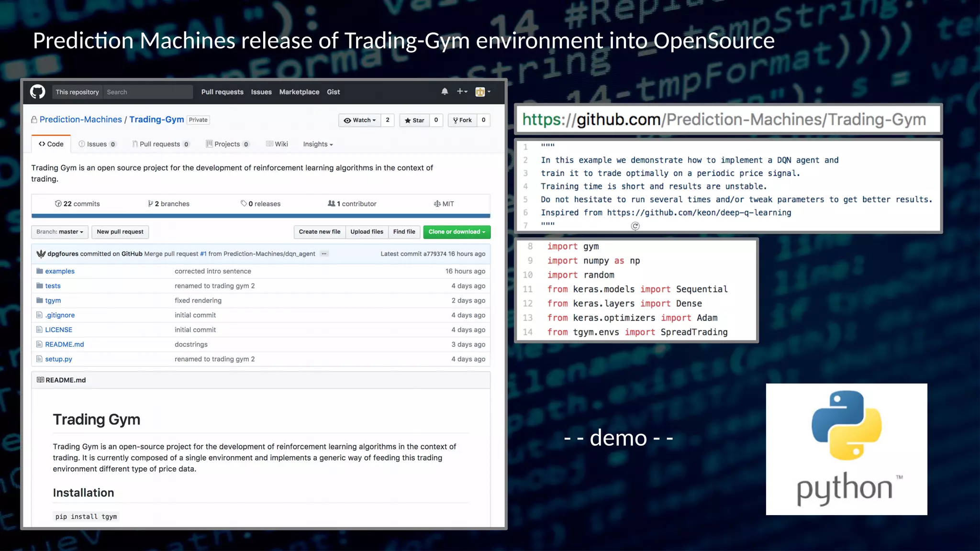Viewport: 980px width, 551px height.
Task: View the 0 releases page
Action: (261, 204)
